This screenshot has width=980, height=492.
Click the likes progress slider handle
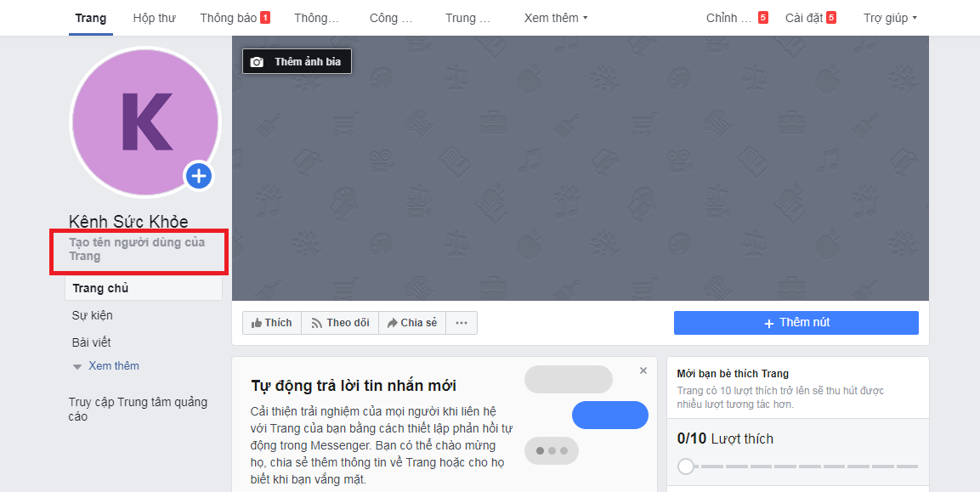686,466
